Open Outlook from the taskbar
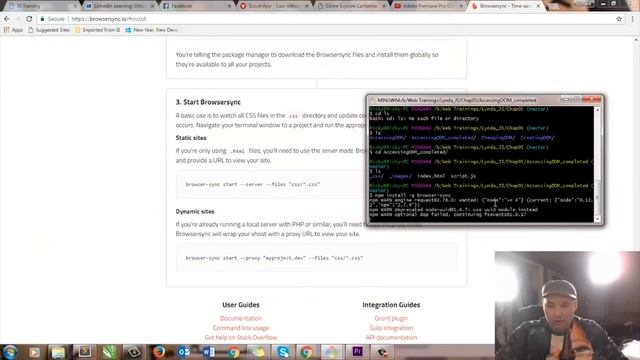Screen dimensions: 640x360 (184, 352)
